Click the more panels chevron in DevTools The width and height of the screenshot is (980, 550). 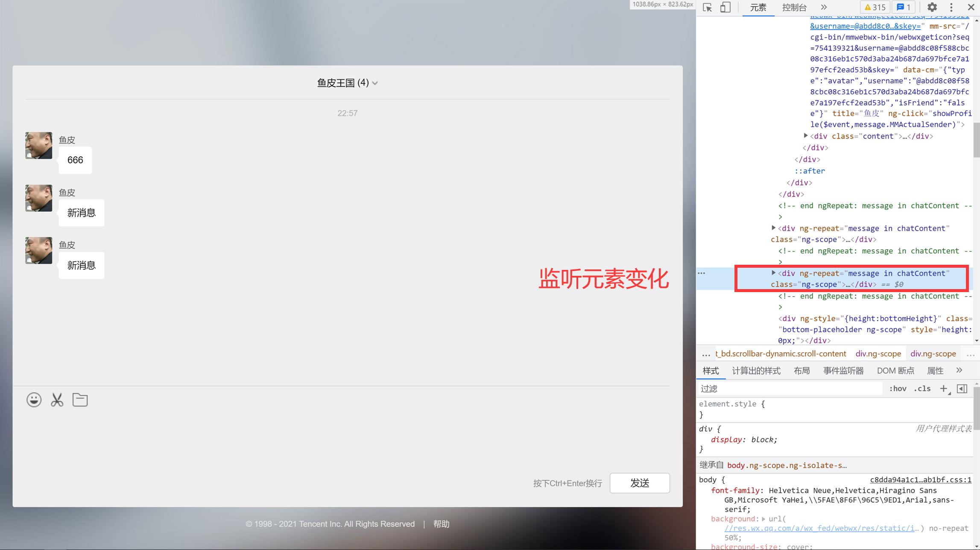tap(823, 7)
